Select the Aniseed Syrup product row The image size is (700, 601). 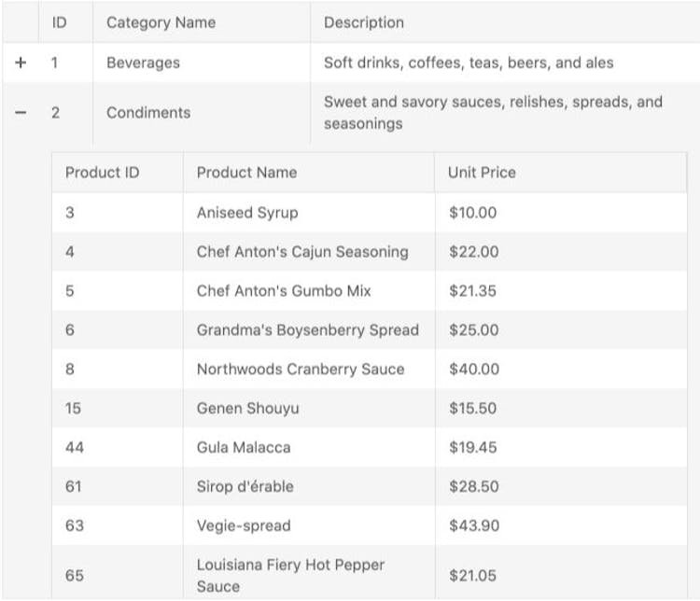point(247,213)
